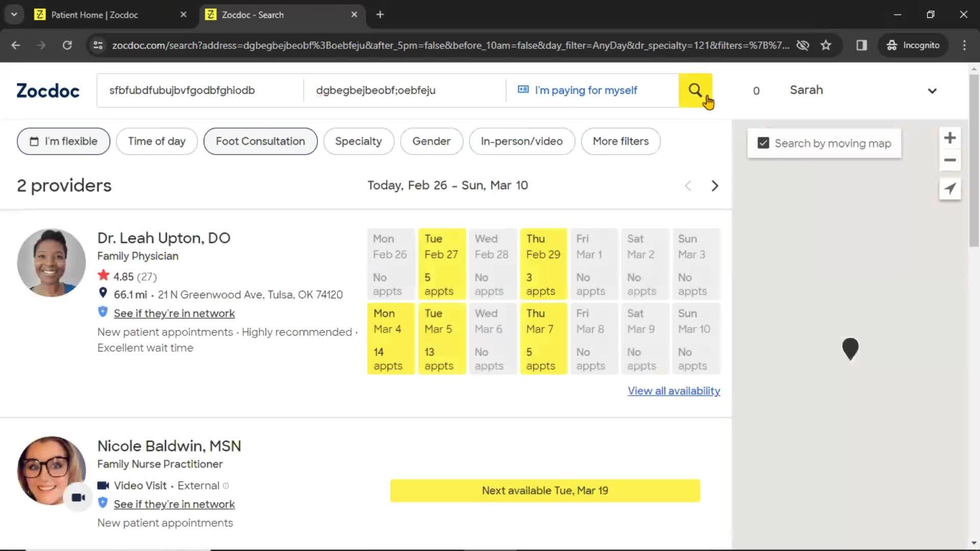The width and height of the screenshot is (980, 551).
Task: Switch to Patient Home | Zocdoc tab
Action: tap(109, 15)
